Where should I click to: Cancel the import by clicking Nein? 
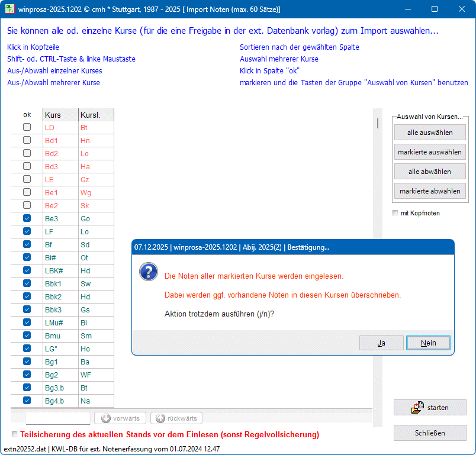click(x=428, y=343)
